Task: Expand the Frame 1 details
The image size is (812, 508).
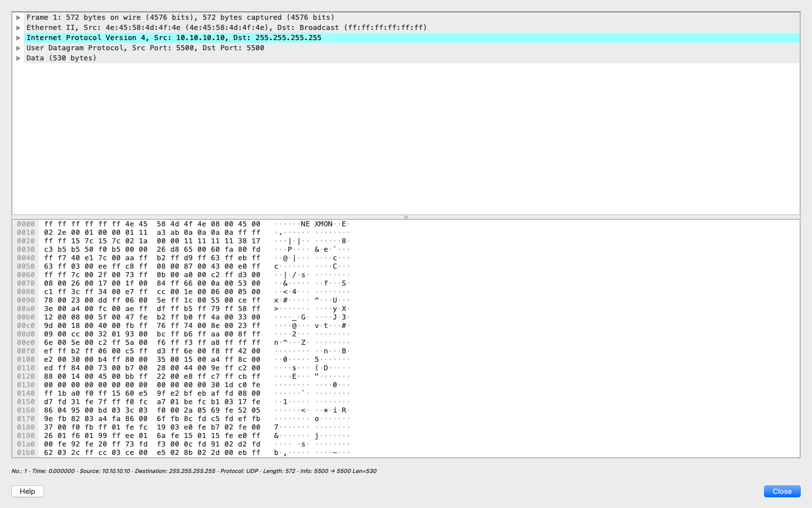Action: point(19,17)
